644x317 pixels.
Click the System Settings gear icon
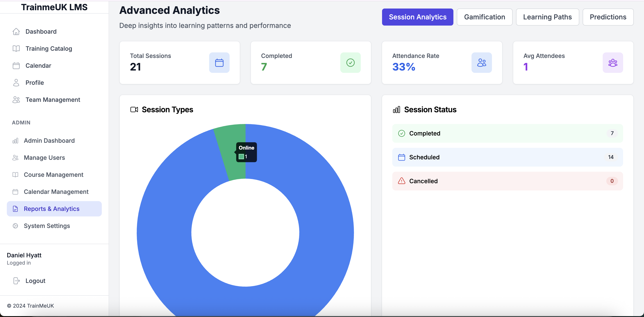[15, 226]
